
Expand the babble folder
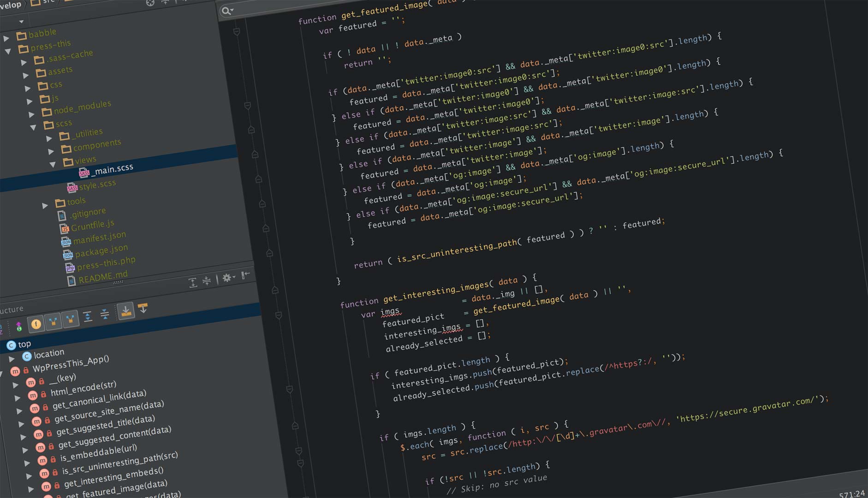(6, 38)
